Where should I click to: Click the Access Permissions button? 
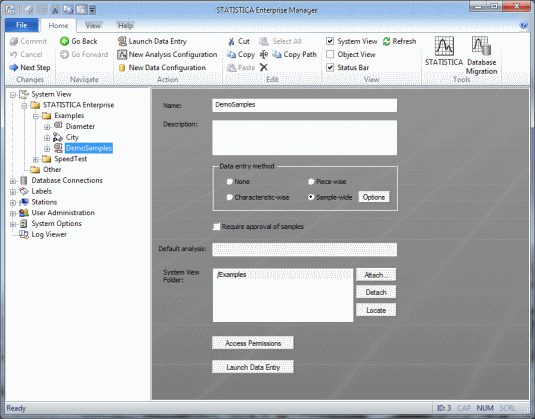(252, 343)
